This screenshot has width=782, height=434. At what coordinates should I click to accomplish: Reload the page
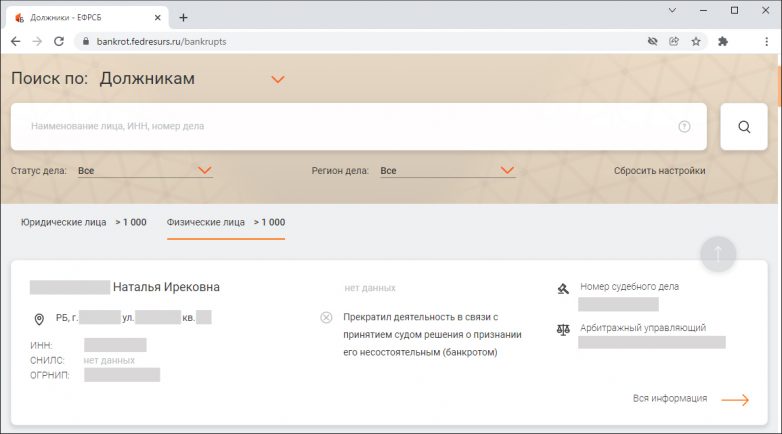(59, 41)
